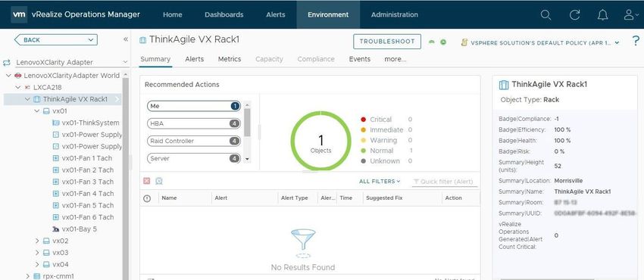644x280 pixels.
Task: Click the TROUBLESHOOT button
Action: [x=387, y=42]
